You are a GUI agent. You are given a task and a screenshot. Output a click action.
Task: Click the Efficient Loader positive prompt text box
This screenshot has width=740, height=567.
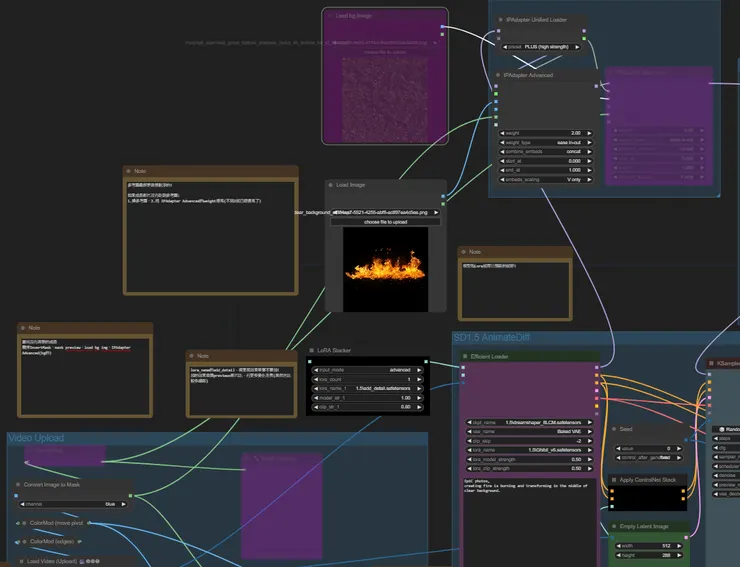(530, 522)
